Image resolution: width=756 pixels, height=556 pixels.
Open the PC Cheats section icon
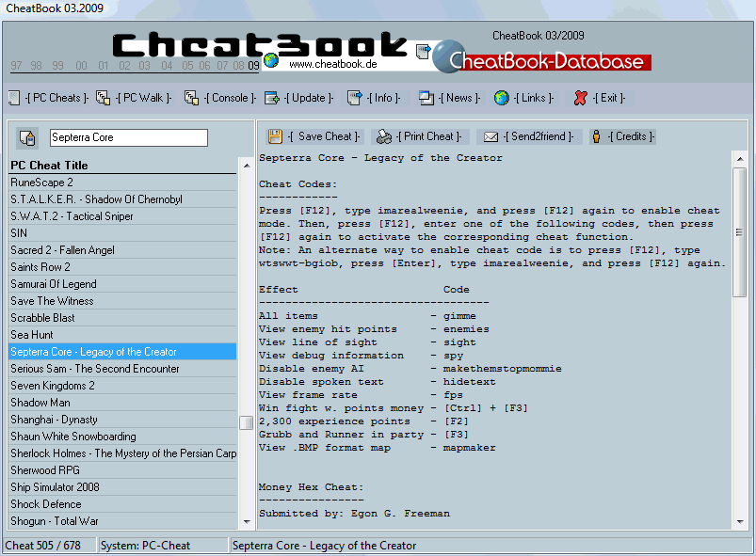coord(14,98)
